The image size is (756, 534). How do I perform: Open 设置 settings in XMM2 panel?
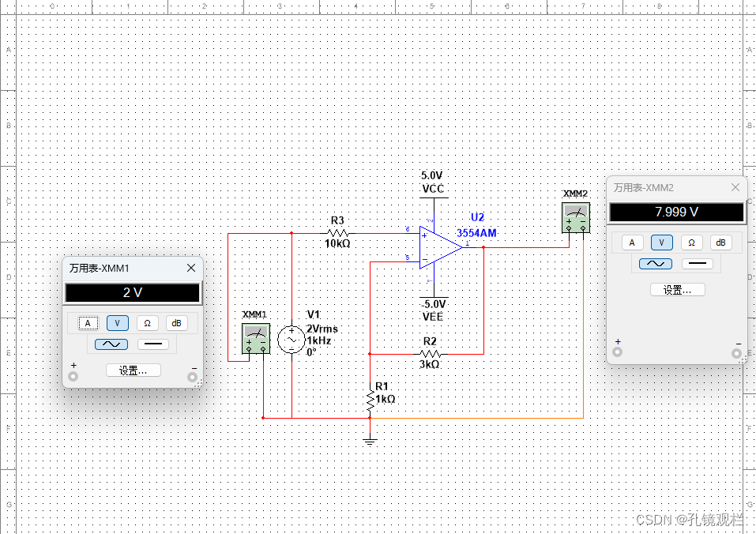(678, 290)
